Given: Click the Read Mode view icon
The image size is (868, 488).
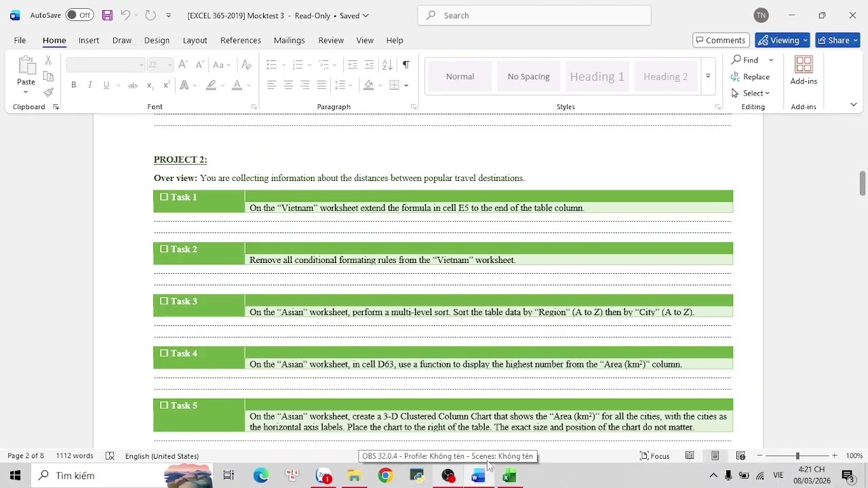Looking at the screenshot, I should (x=690, y=455).
